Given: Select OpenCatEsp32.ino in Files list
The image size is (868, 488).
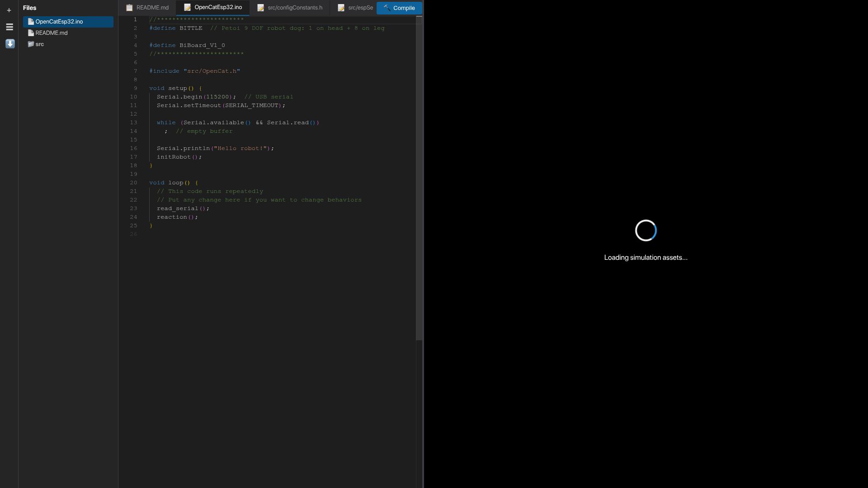Looking at the screenshot, I should [68, 22].
